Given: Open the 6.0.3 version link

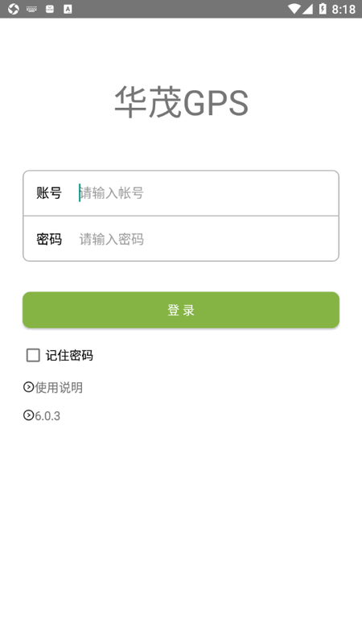Looking at the screenshot, I should pos(47,415).
